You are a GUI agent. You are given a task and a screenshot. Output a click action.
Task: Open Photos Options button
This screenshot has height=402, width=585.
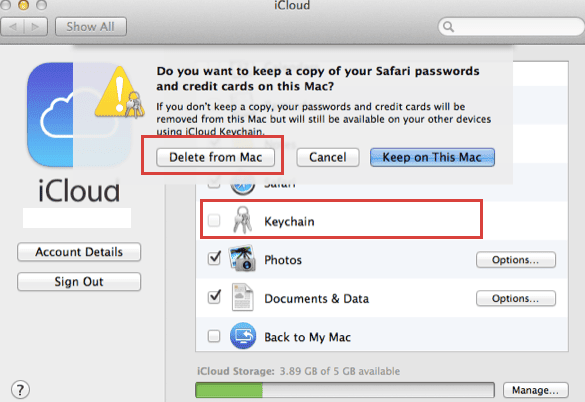coord(516,260)
